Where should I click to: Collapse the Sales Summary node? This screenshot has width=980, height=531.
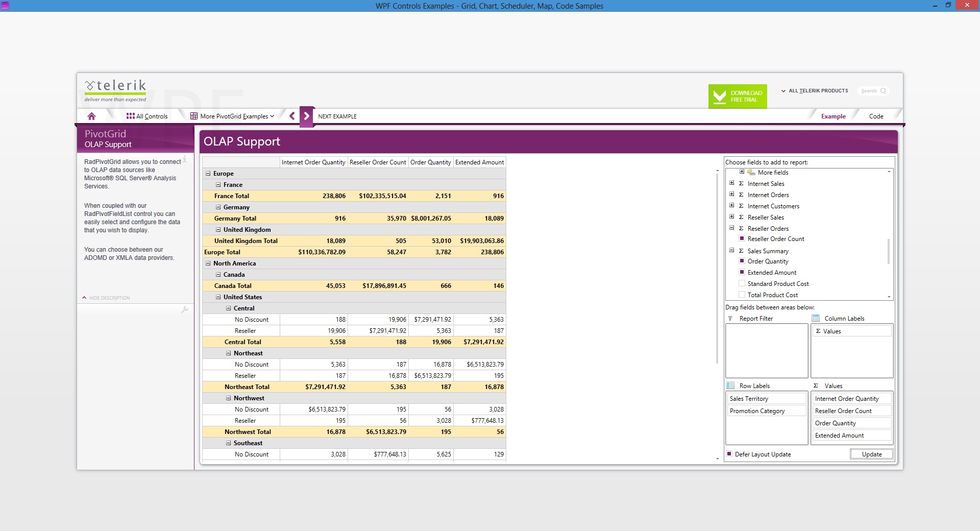tap(731, 250)
